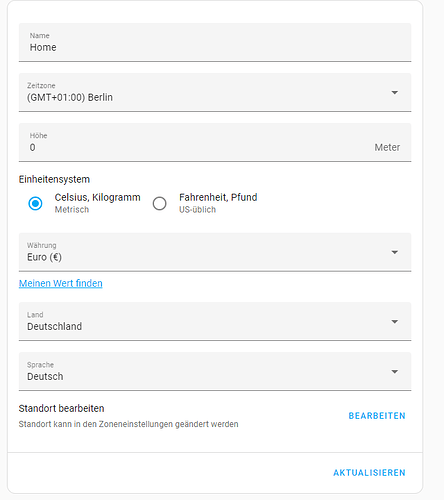Choose US-üblich label under Fahrenheit
Viewport: 444px width, 500px height.
tap(197, 210)
